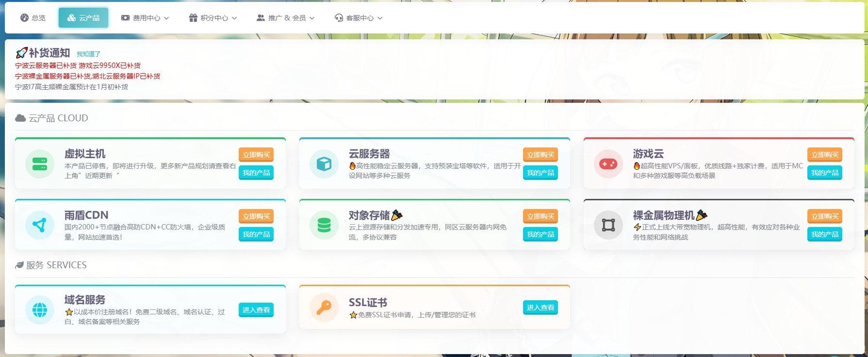Click the leaf icon next to 服务 SERVICES

coord(19,265)
